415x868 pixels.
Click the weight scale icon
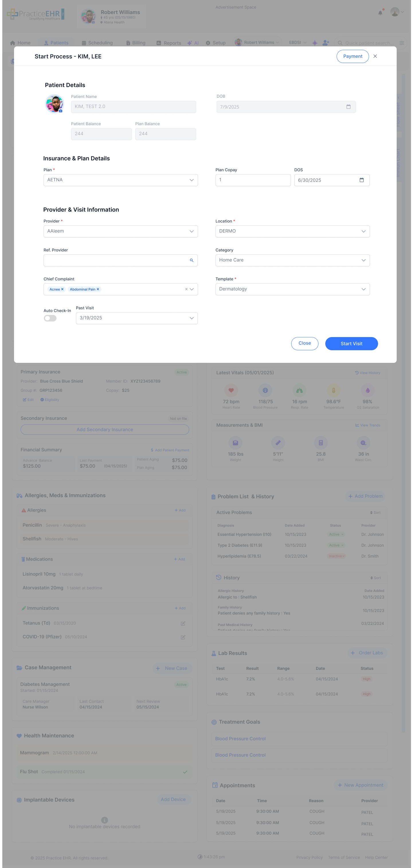[x=235, y=443]
